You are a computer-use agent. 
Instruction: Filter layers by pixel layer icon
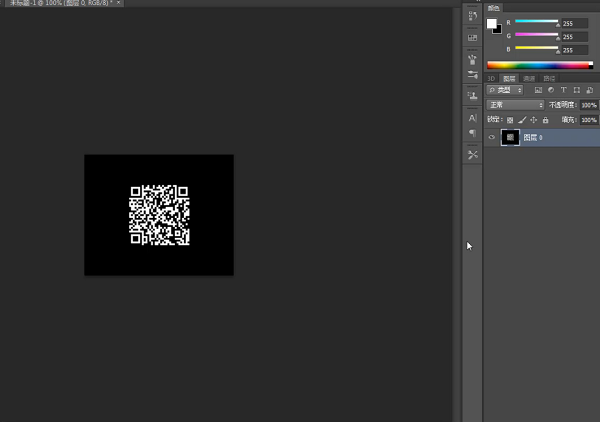[538, 90]
